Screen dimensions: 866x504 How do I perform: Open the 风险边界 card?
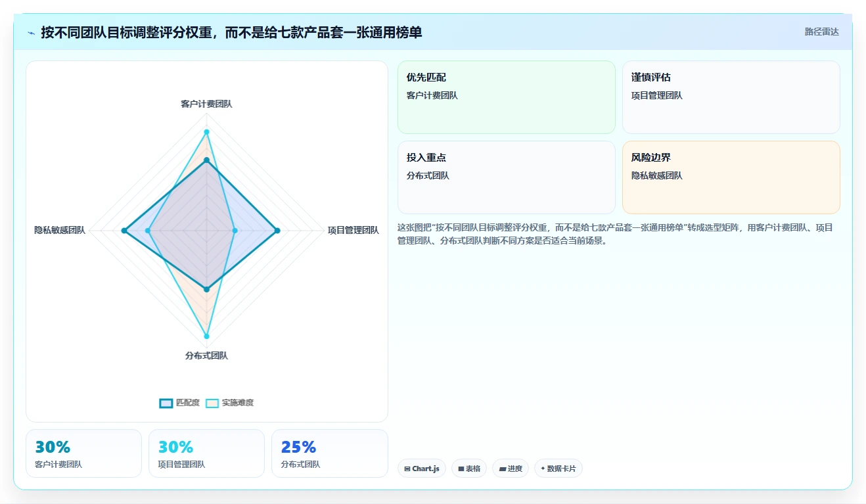pos(731,177)
